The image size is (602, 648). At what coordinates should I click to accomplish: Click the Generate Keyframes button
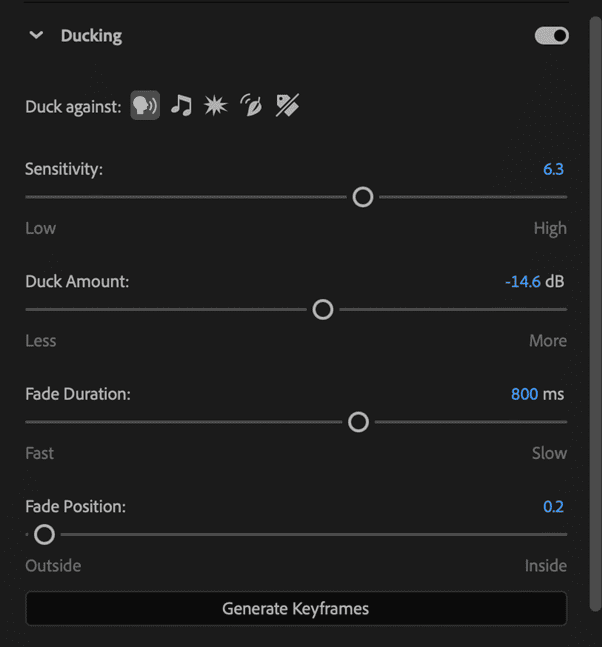tap(296, 609)
